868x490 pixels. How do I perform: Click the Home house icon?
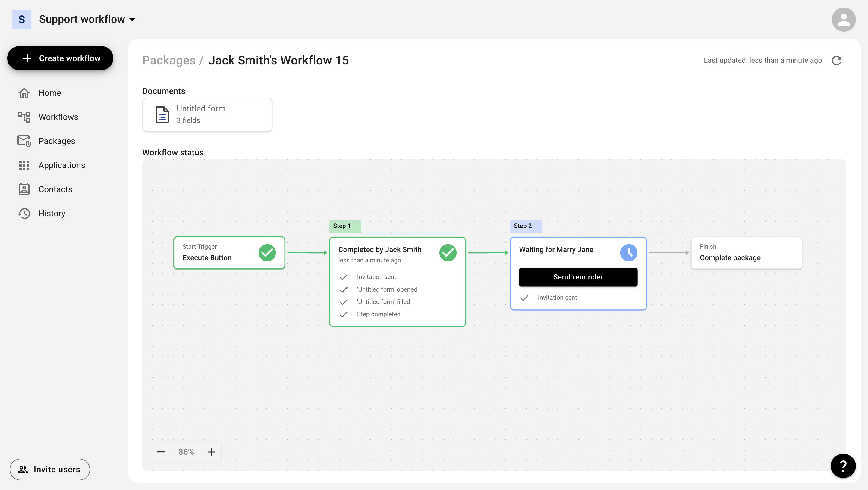24,93
